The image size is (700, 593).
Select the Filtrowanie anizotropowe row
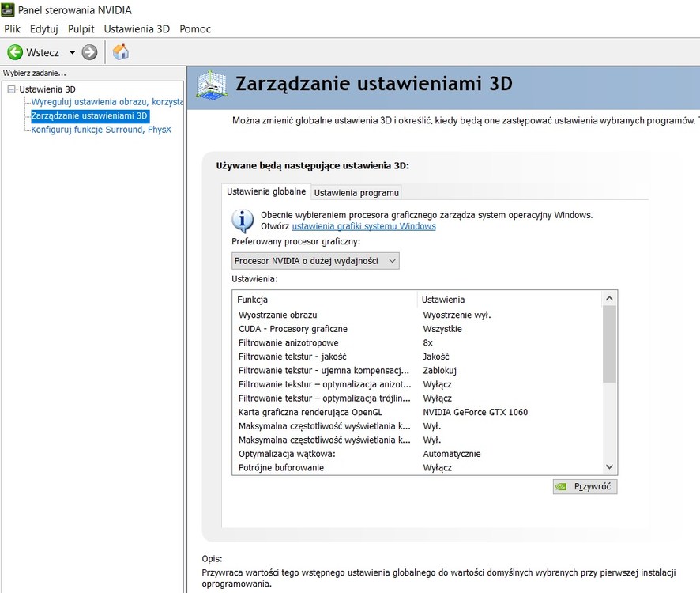click(x=417, y=342)
